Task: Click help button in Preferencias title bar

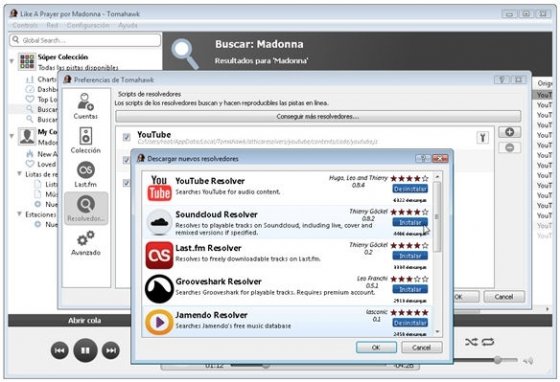Action: click(x=502, y=80)
